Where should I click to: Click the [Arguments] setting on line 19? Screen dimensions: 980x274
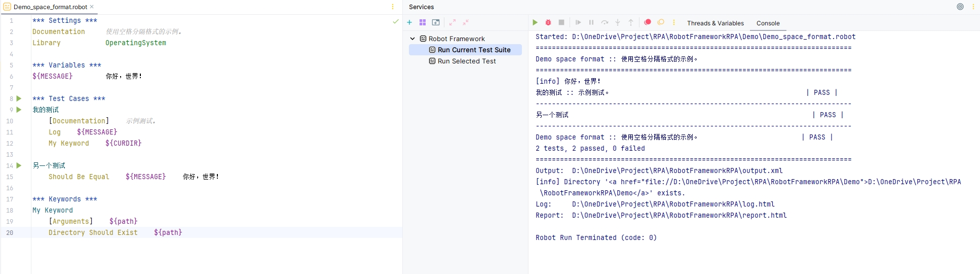coord(71,221)
